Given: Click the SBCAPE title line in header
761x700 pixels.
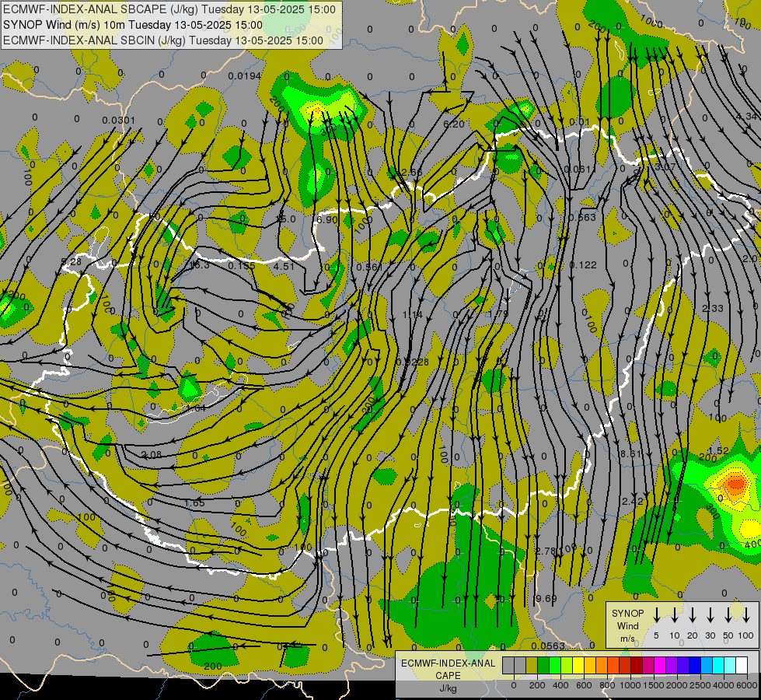Looking at the screenshot, I should [x=169, y=9].
